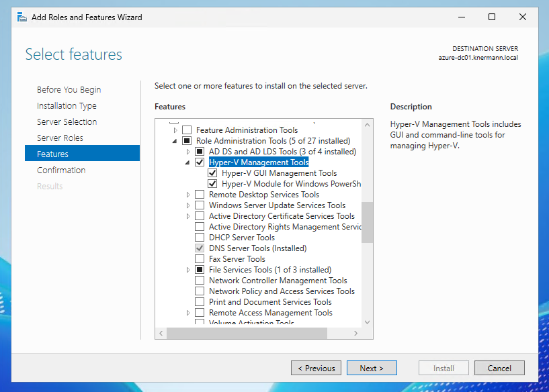Expand Feature Administration Tools node
The height and width of the screenshot is (392, 549).
(175, 130)
